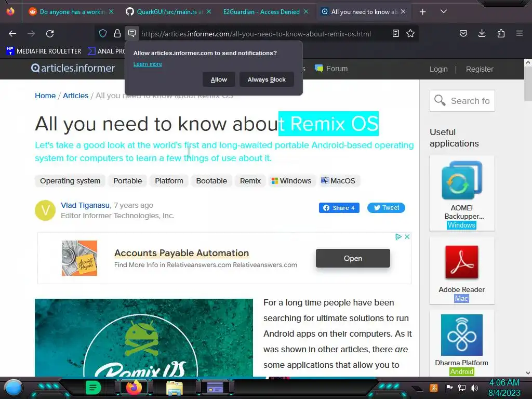Close the QuarkGUI tab
Image resolution: width=532 pixels, height=399 pixels.
point(209,11)
